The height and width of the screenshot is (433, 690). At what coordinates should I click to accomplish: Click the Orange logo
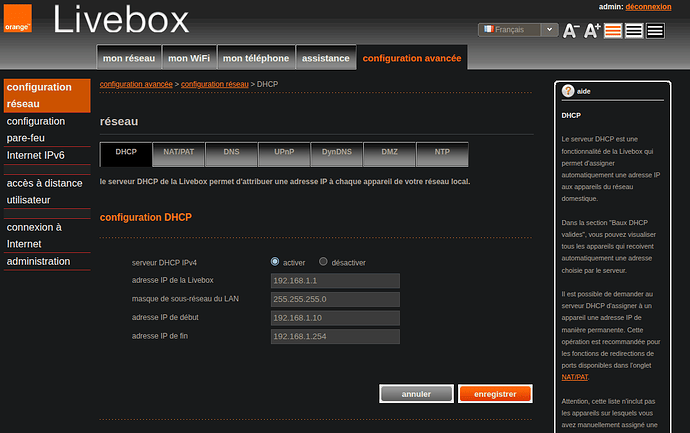click(x=18, y=18)
